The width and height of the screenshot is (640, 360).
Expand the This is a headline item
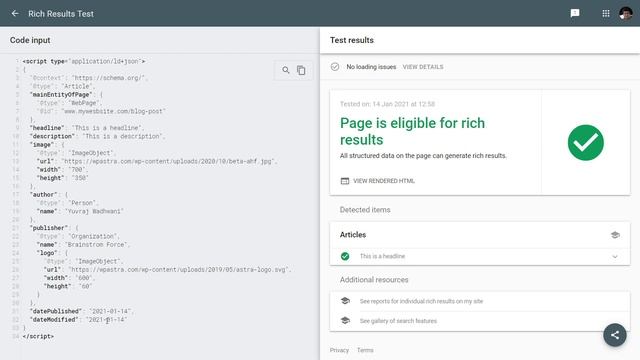tap(615, 257)
